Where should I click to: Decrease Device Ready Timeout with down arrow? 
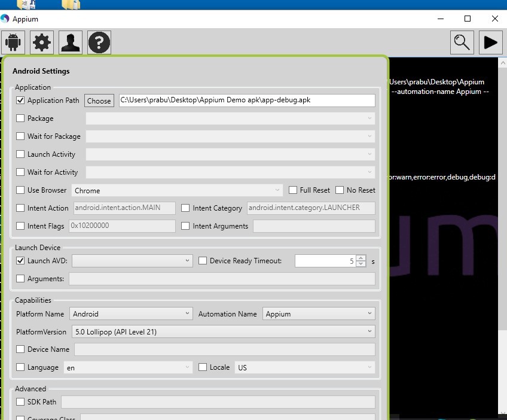(361, 264)
